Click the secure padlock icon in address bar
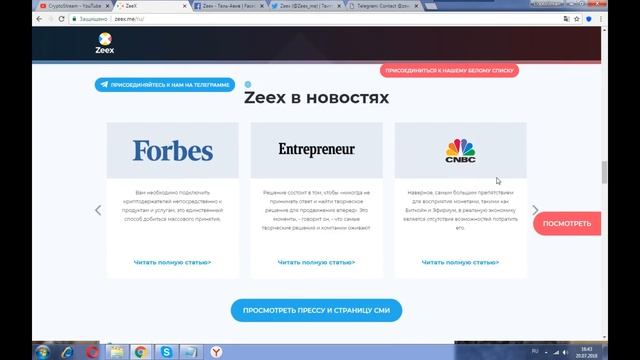The width and height of the screenshot is (640, 360). coord(74,19)
